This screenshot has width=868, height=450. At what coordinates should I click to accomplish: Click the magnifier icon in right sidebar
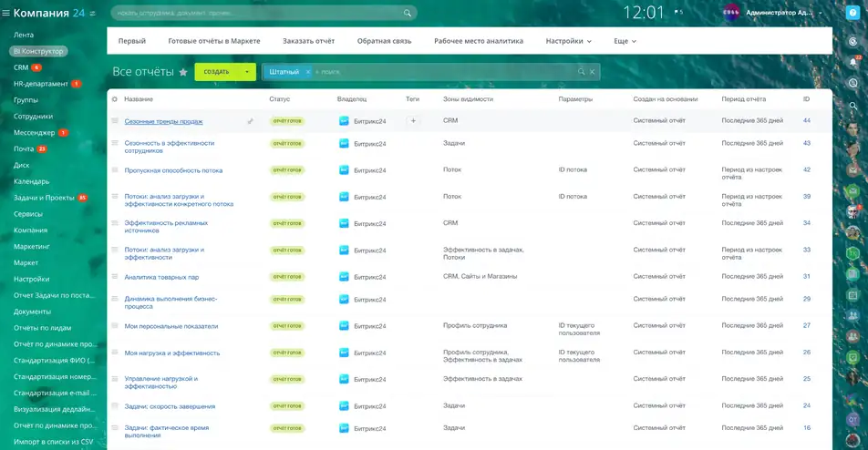coord(853,106)
